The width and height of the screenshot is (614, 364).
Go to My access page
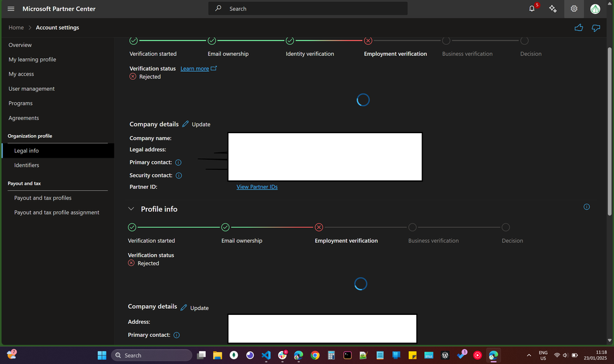coord(21,74)
